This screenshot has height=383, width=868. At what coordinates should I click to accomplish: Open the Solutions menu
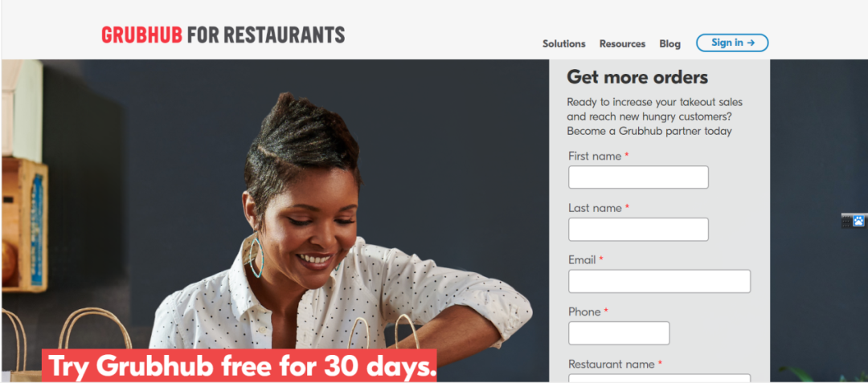[563, 43]
